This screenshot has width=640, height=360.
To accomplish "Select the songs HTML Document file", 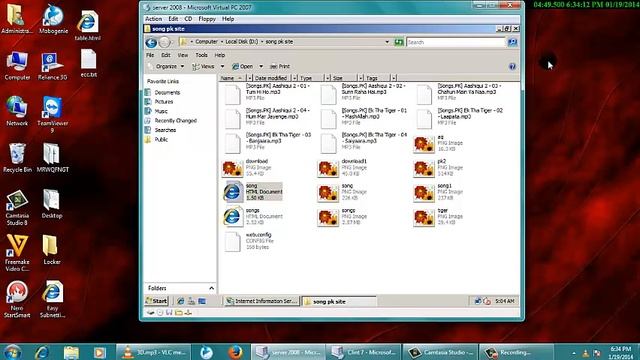I will [253, 217].
